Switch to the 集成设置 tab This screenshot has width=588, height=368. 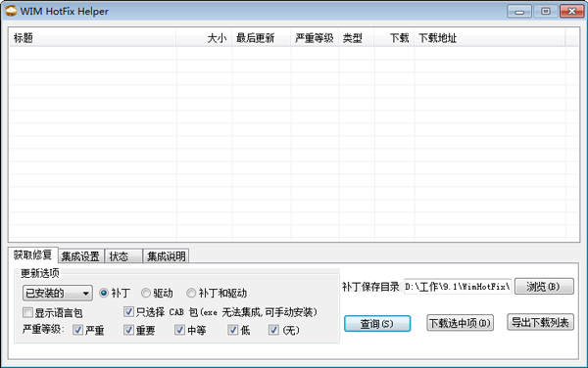pos(81,256)
